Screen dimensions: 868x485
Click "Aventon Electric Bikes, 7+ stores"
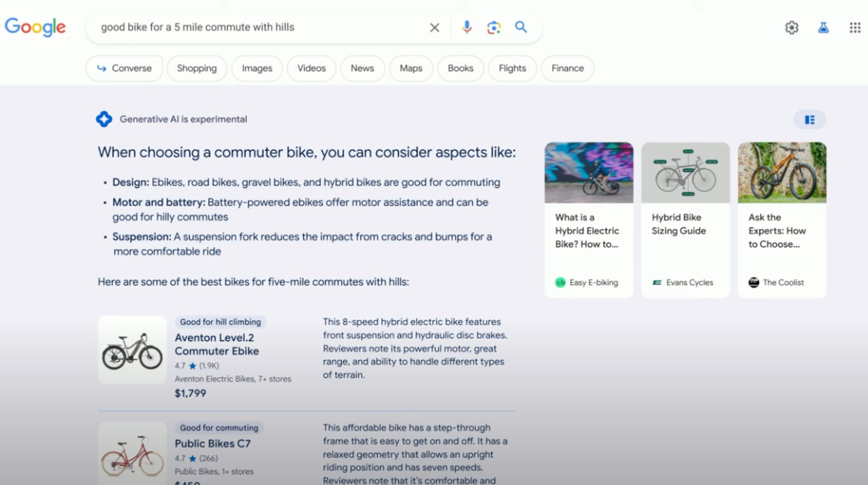[x=233, y=379]
